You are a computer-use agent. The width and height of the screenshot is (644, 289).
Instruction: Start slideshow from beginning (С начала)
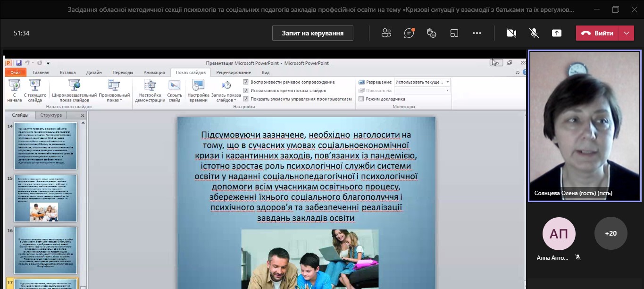14,91
